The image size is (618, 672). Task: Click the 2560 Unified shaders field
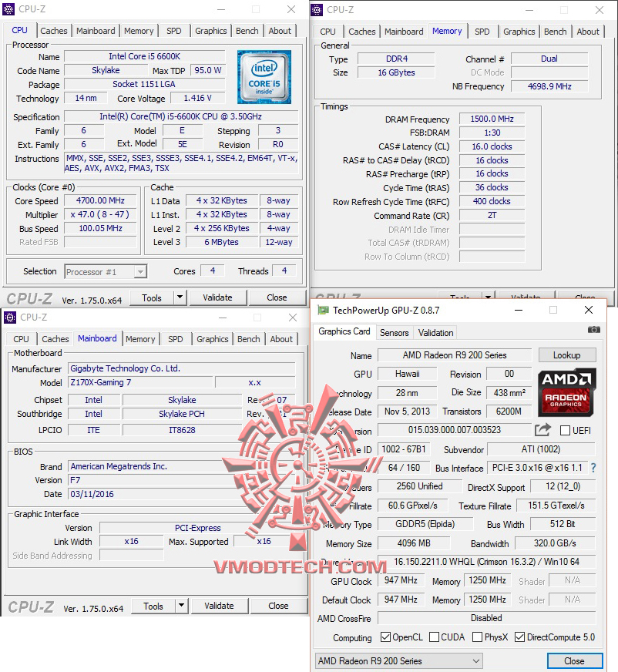[x=419, y=486]
